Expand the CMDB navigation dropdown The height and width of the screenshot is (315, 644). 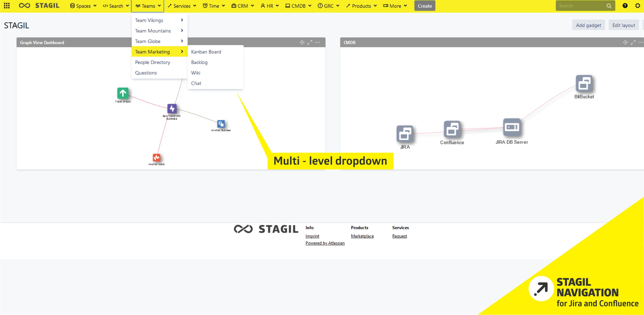[298, 6]
